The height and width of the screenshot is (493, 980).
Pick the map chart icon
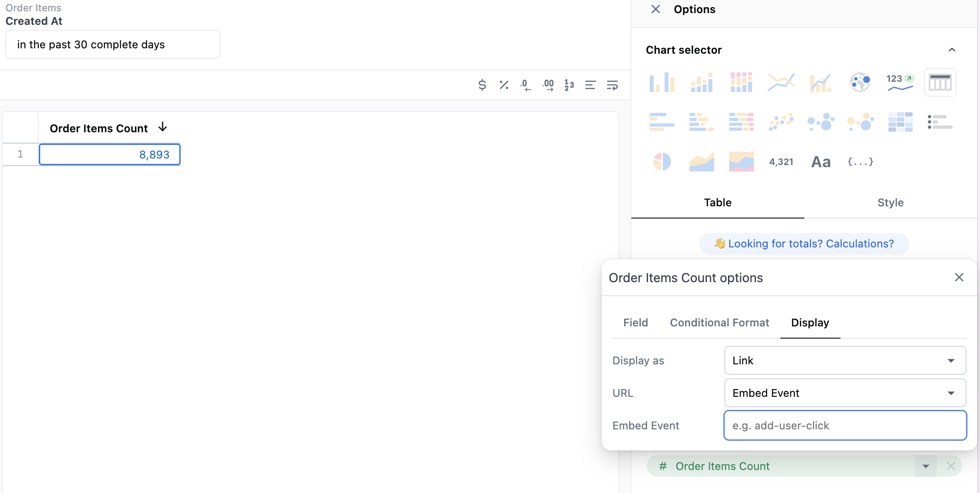(860, 82)
